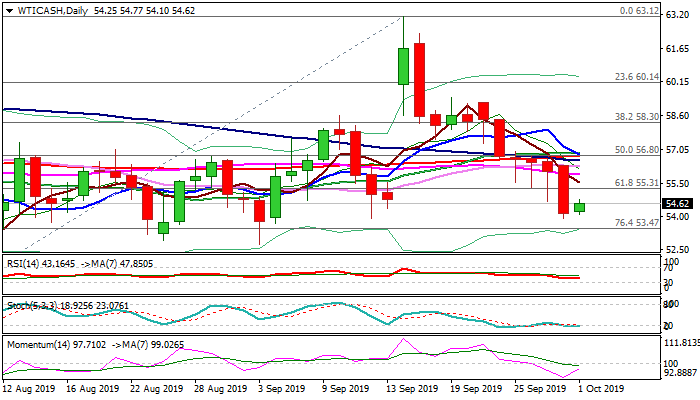
Task: Select the 76.4 53.47 Fibonacci label
Action: click(637, 222)
